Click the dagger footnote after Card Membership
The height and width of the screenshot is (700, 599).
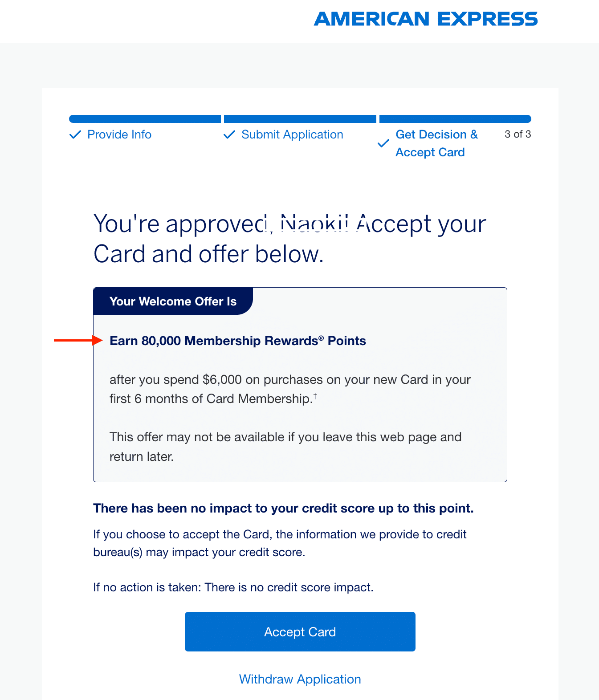315,395
